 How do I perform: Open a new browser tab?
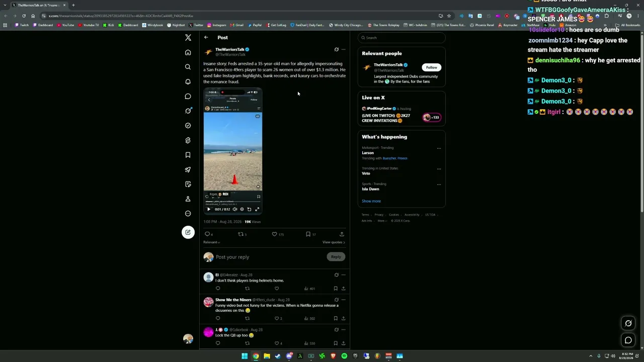pyautogui.click(x=73, y=5)
